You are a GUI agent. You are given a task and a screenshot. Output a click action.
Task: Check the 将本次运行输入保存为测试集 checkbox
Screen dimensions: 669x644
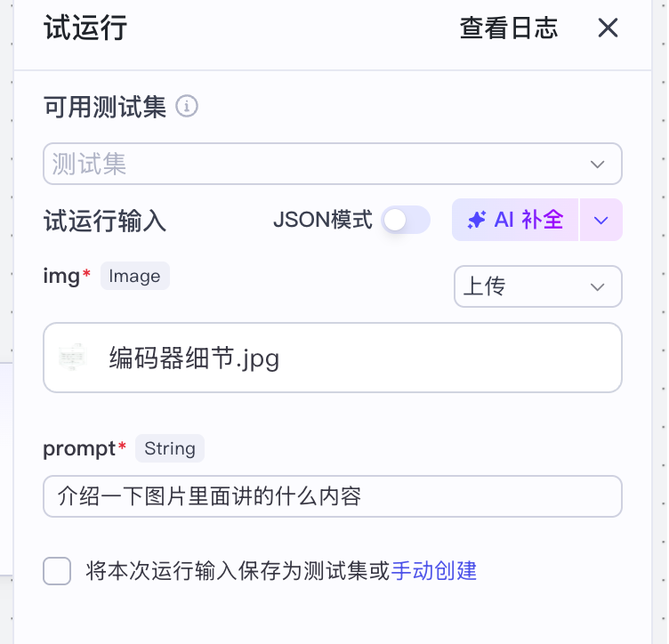[57, 570]
